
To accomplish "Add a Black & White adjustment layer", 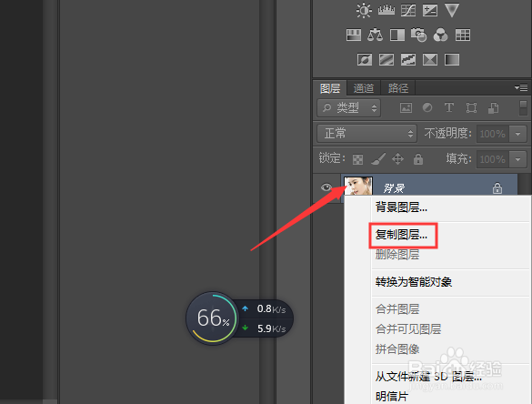I will pyautogui.click(x=397, y=35).
